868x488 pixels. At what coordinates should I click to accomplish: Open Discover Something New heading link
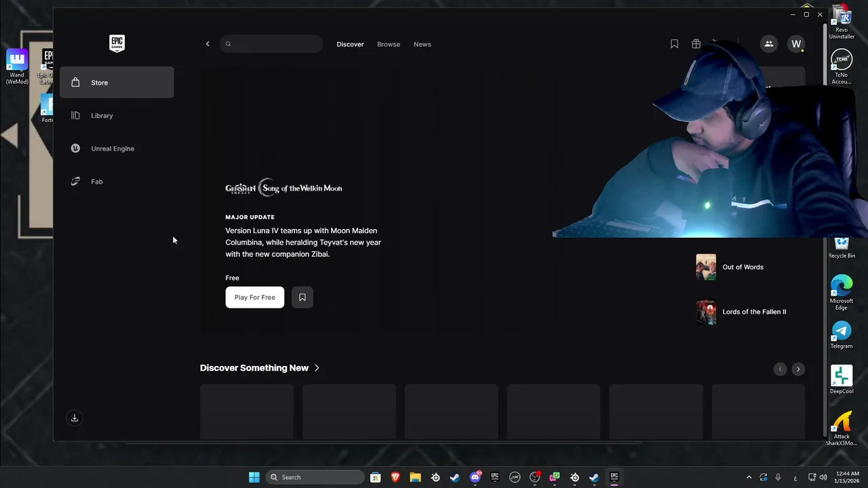(254, 368)
